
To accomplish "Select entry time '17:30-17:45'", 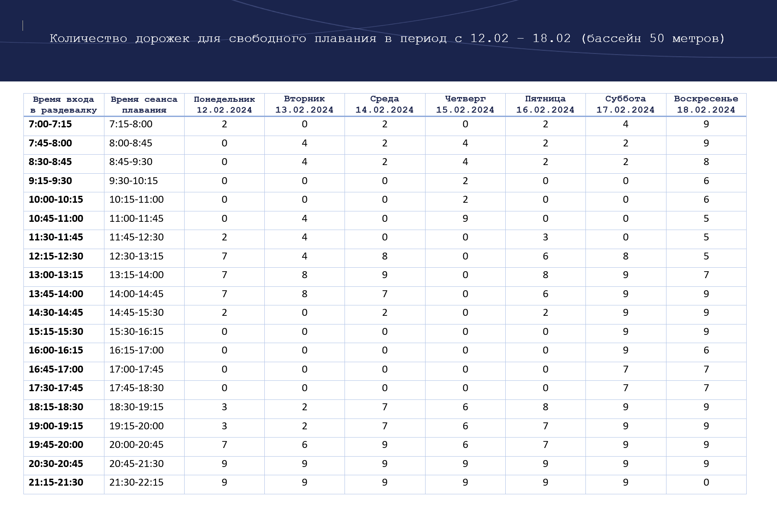I will tap(56, 388).
